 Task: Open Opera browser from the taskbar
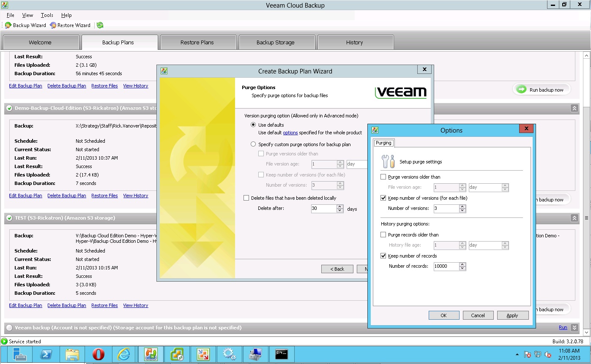[98, 354]
